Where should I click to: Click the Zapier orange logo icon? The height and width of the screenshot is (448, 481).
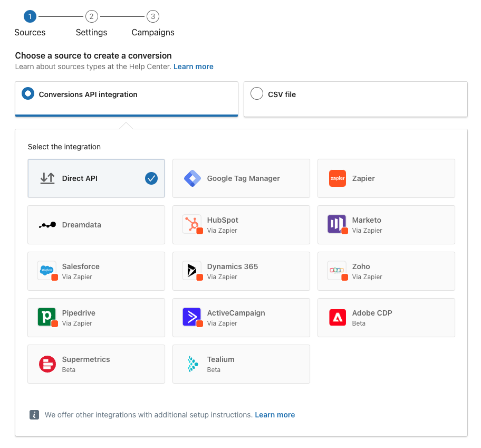338,178
